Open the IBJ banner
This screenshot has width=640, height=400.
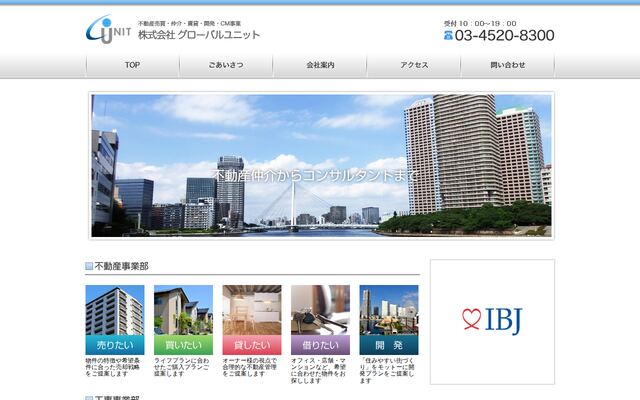pyautogui.click(x=492, y=322)
